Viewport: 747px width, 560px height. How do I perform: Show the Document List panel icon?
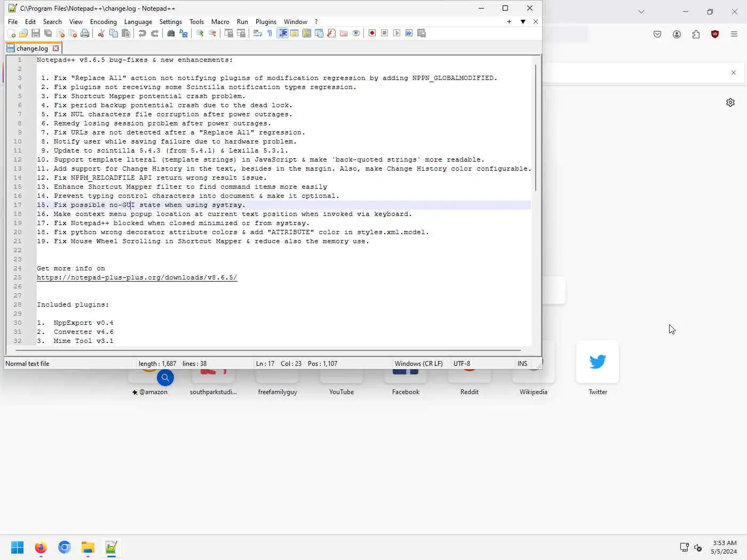pos(319,33)
